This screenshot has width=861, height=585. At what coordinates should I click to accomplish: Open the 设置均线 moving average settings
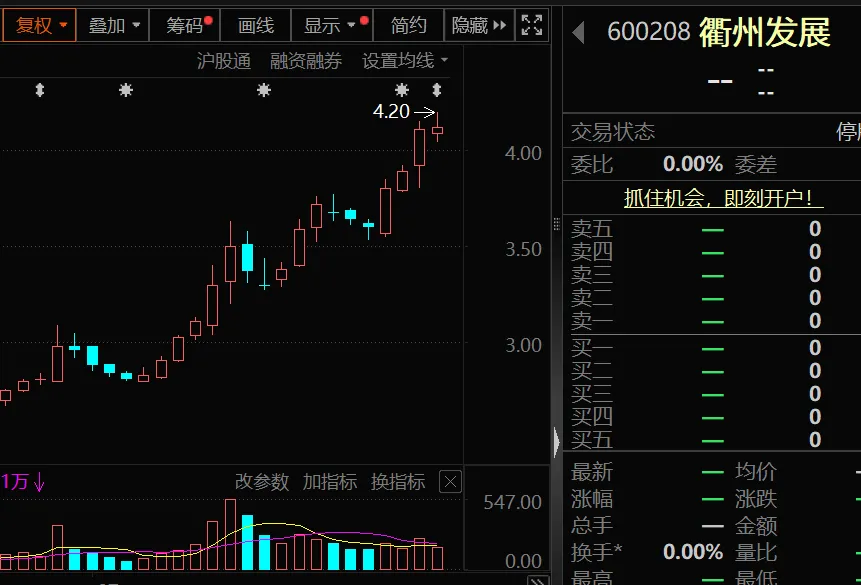(x=404, y=61)
